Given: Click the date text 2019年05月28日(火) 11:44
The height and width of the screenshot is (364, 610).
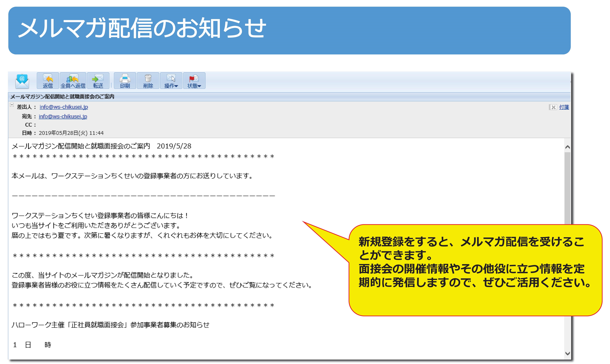Looking at the screenshot, I should tap(71, 133).
